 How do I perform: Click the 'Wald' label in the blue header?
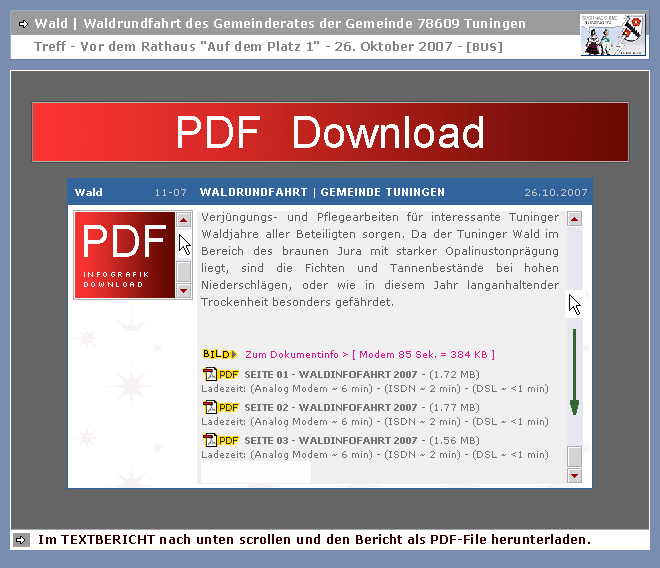point(89,192)
